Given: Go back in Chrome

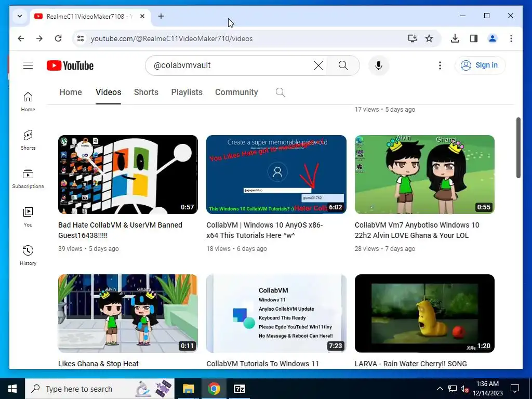Looking at the screenshot, I should pyautogui.click(x=21, y=38).
